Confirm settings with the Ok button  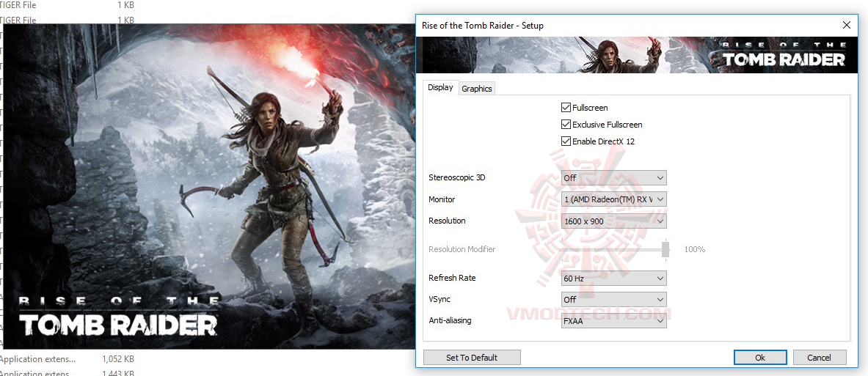coord(760,358)
